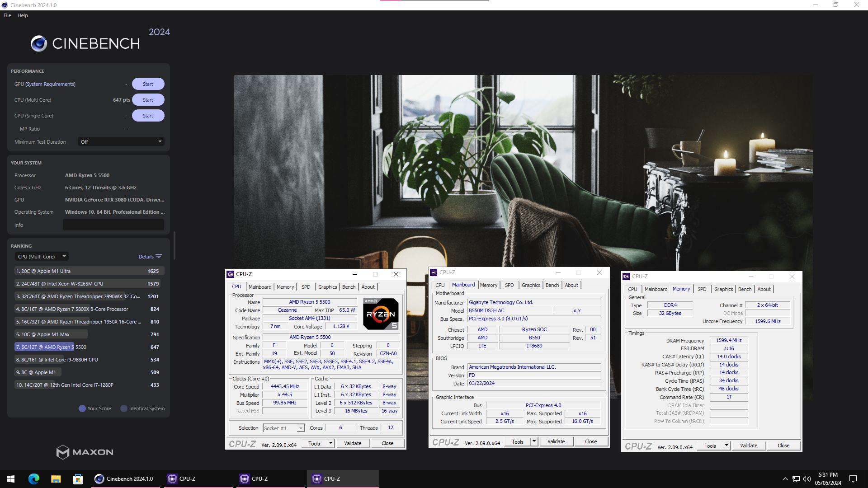Open the volume control in system tray
Screen dimensions: 868x488
[807, 479]
